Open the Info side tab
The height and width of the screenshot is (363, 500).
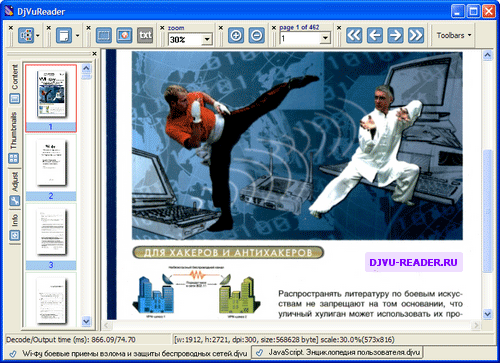[14, 227]
